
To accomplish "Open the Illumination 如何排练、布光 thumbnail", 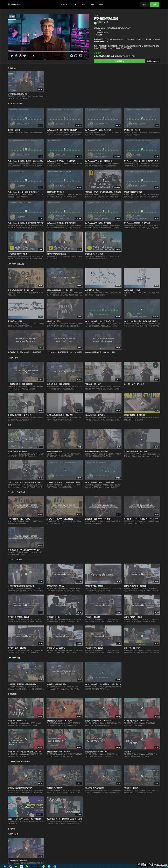I will pyautogui.click(x=103, y=179).
